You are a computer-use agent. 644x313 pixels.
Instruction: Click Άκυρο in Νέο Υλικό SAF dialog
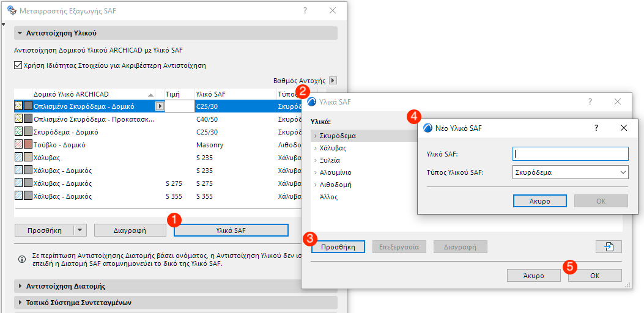point(539,201)
